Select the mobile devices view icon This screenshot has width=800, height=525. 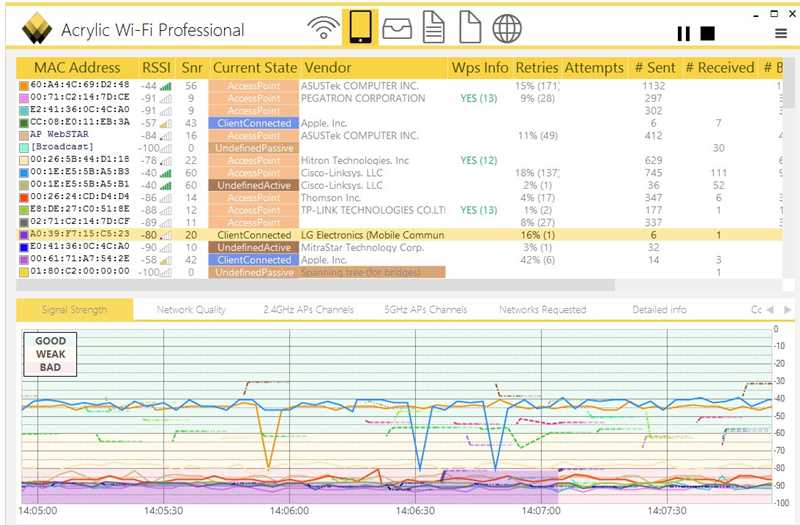360,28
